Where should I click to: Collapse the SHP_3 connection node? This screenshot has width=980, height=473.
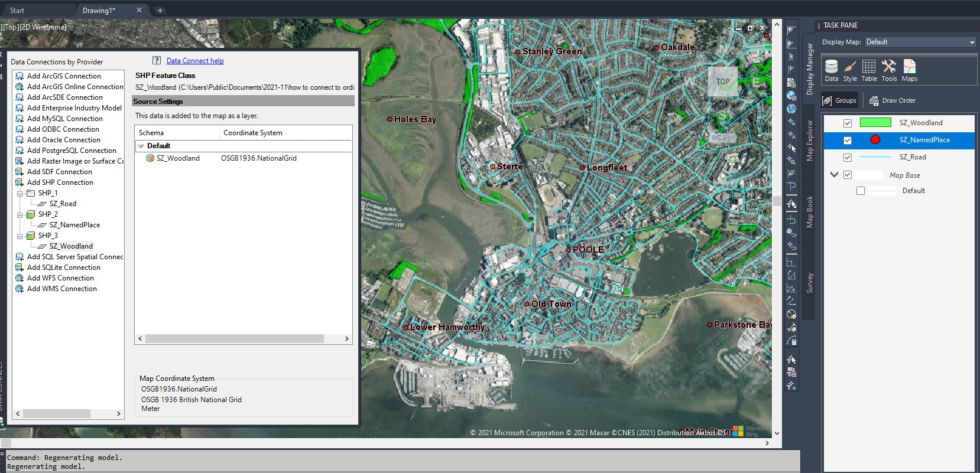20,236
